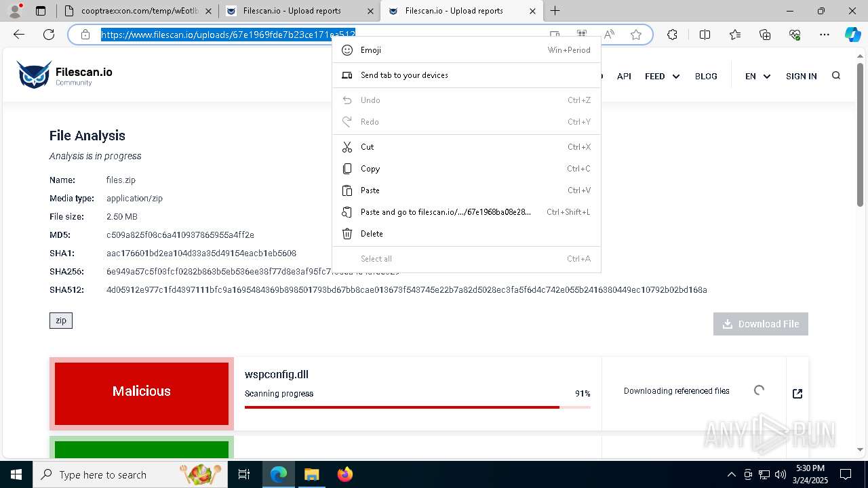The image size is (868, 488).
Task: Choose Paste and go to filescan.io
Action: pyautogui.click(x=467, y=212)
